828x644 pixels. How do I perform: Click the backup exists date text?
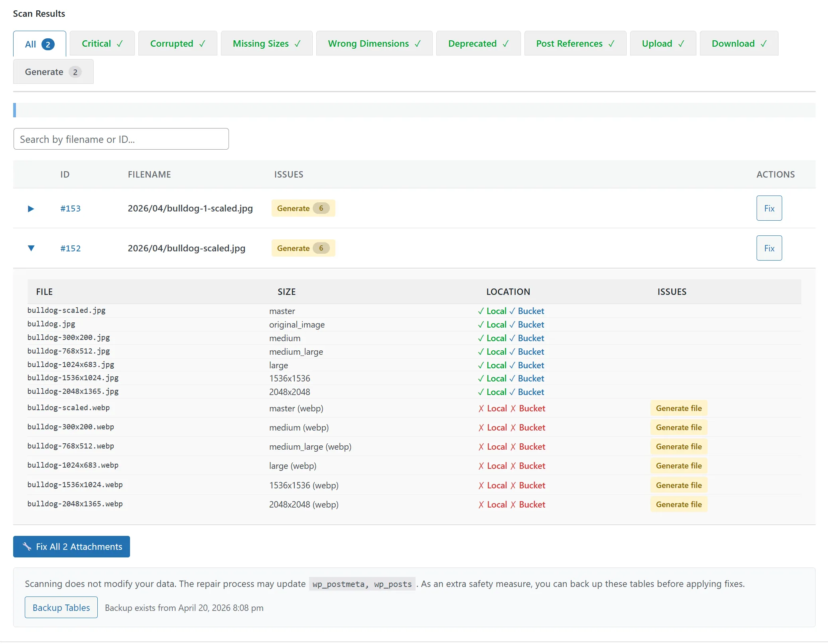184,608
